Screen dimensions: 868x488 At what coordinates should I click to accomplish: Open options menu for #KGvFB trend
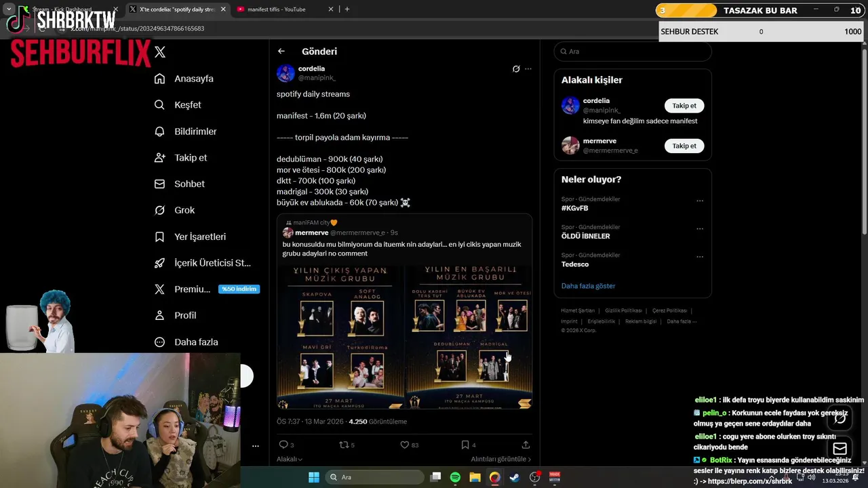click(700, 201)
